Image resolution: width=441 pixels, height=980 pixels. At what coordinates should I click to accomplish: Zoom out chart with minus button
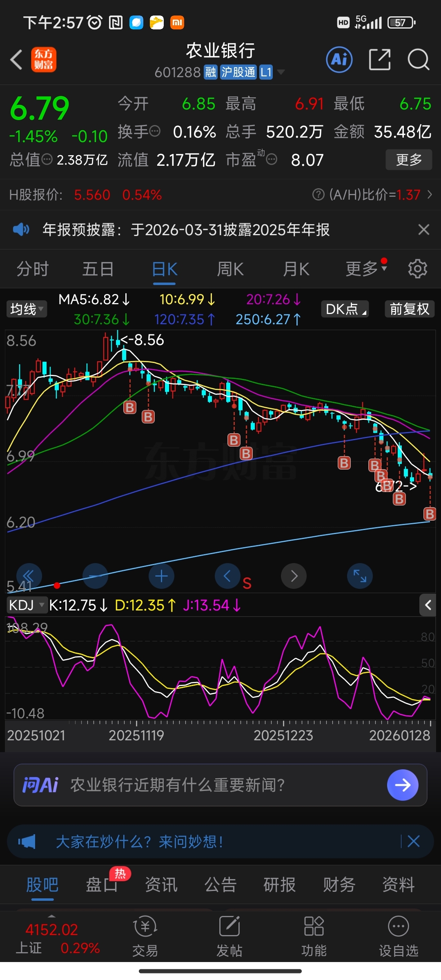(x=95, y=576)
